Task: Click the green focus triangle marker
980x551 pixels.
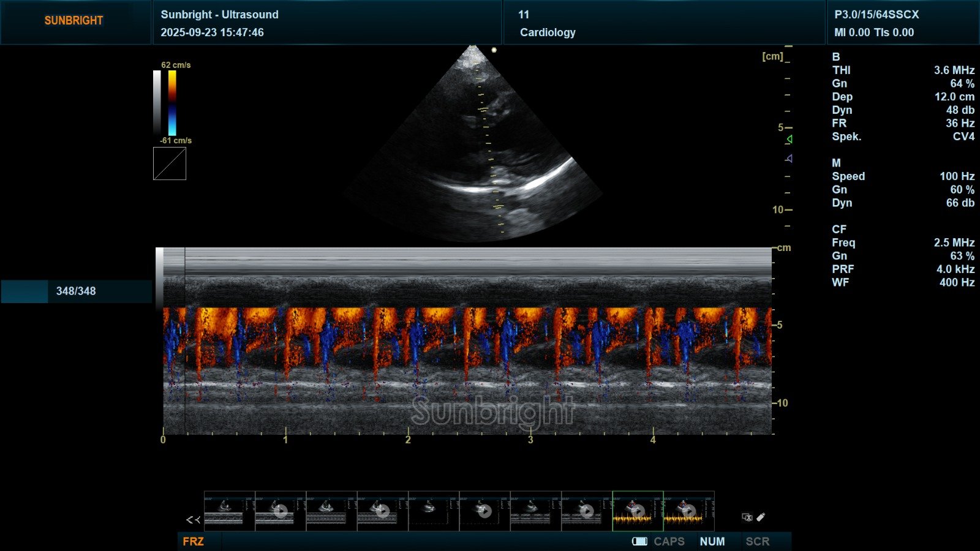Action: [x=790, y=140]
